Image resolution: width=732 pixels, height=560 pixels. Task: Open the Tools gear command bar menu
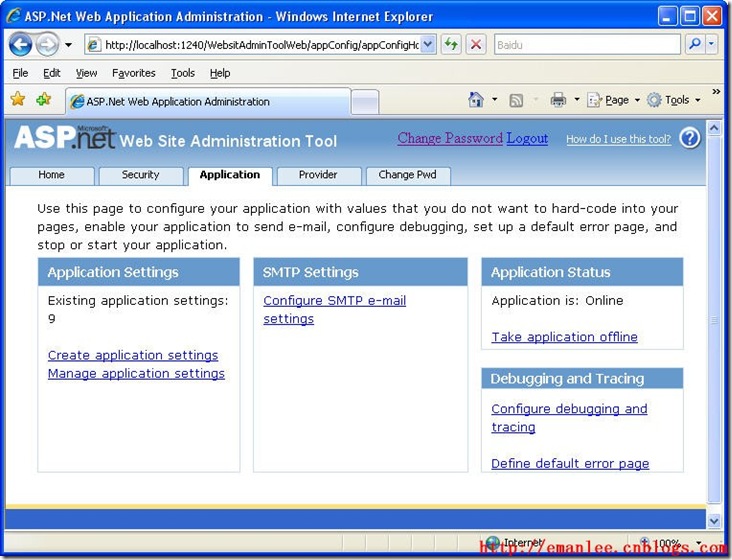tap(674, 100)
